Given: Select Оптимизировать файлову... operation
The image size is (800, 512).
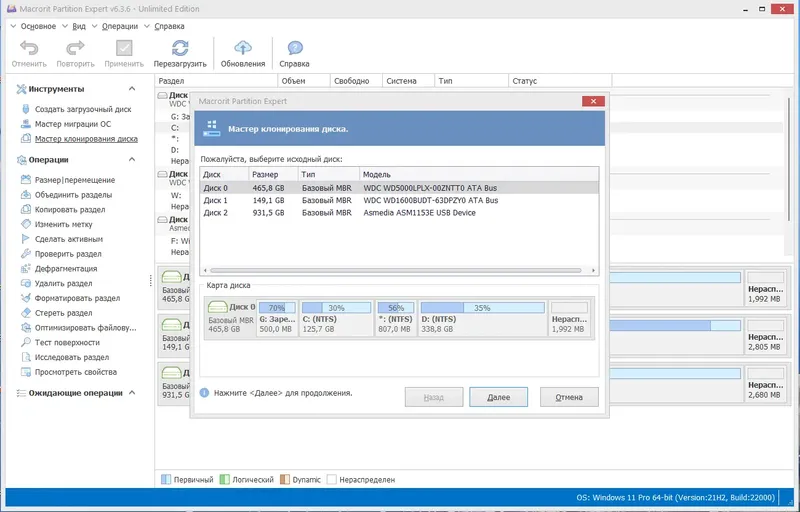Looking at the screenshot, I should click(85, 328).
